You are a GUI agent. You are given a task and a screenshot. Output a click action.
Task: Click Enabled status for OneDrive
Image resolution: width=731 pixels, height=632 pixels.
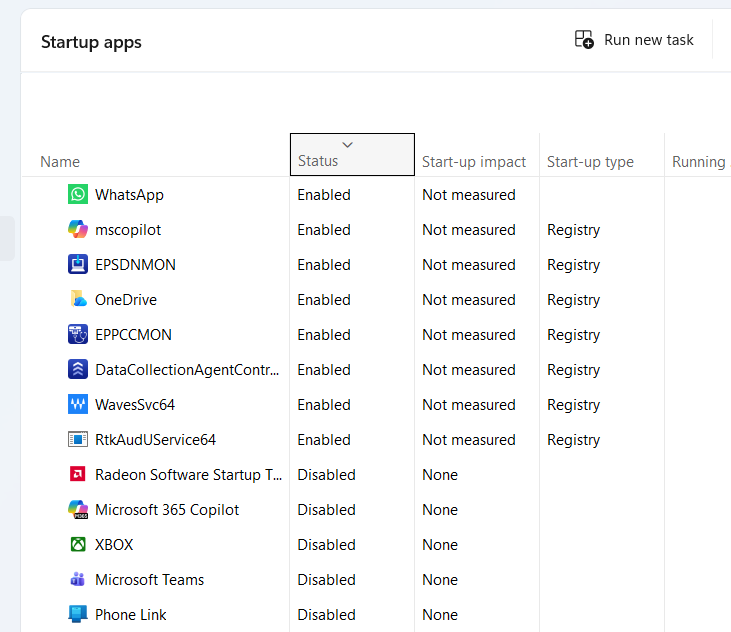point(324,300)
